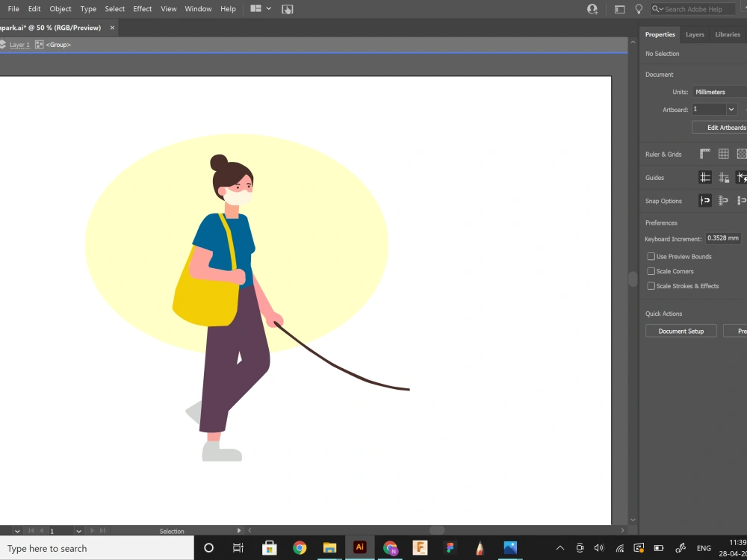
Task: Show the grid via the grid icon
Action: click(723, 154)
